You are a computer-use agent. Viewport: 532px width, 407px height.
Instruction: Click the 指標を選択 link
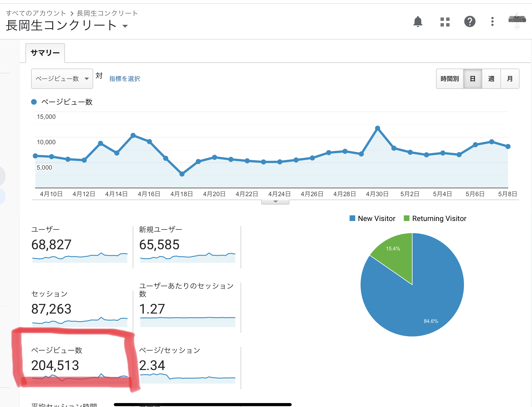(x=125, y=79)
